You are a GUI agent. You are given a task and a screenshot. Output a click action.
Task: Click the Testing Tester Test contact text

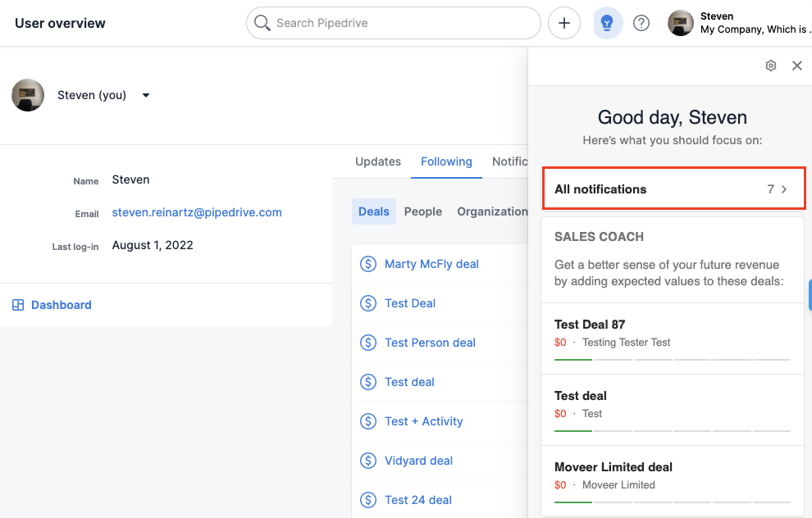tap(626, 342)
